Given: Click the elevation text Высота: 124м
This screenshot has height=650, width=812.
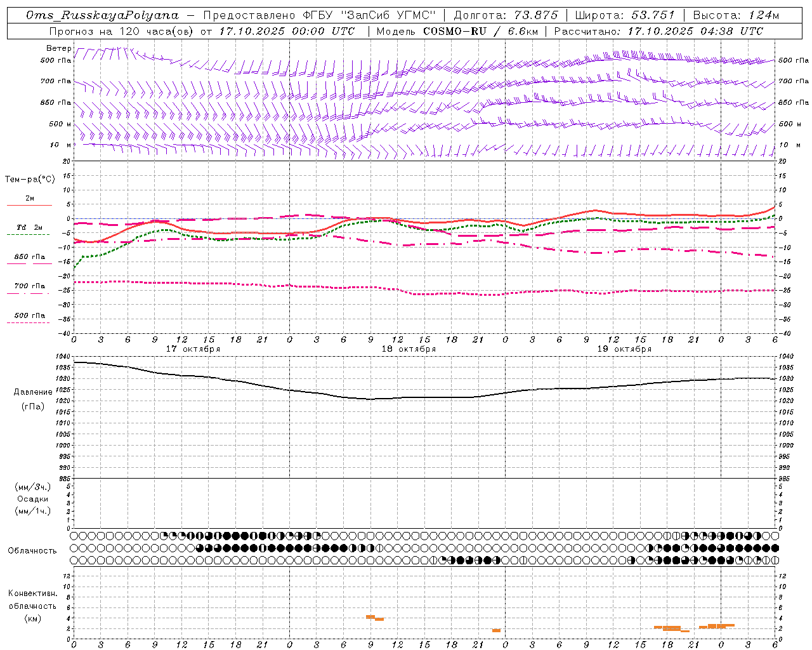Looking at the screenshot, I should click(736, 15).
